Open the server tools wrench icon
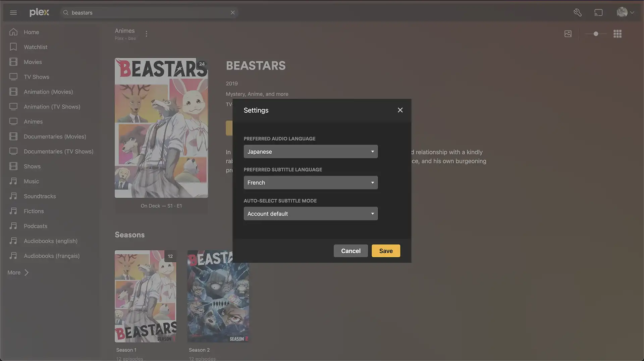 point(578,12)
